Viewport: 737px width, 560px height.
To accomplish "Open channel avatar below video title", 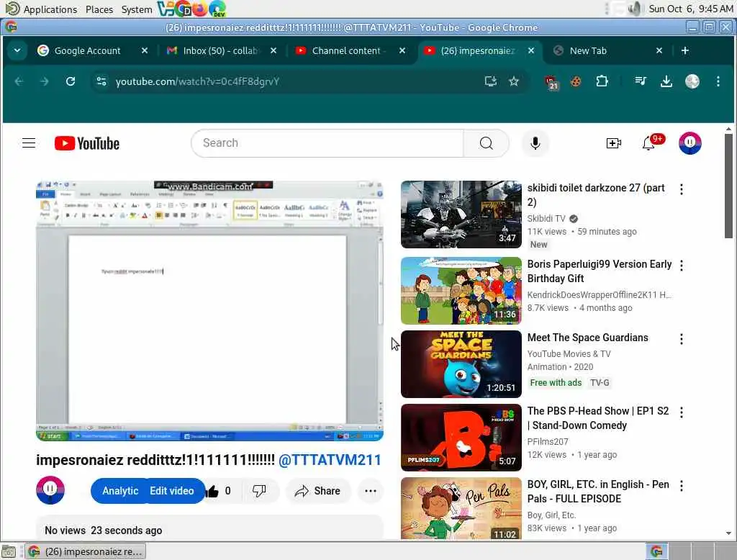I will [50, 490].
